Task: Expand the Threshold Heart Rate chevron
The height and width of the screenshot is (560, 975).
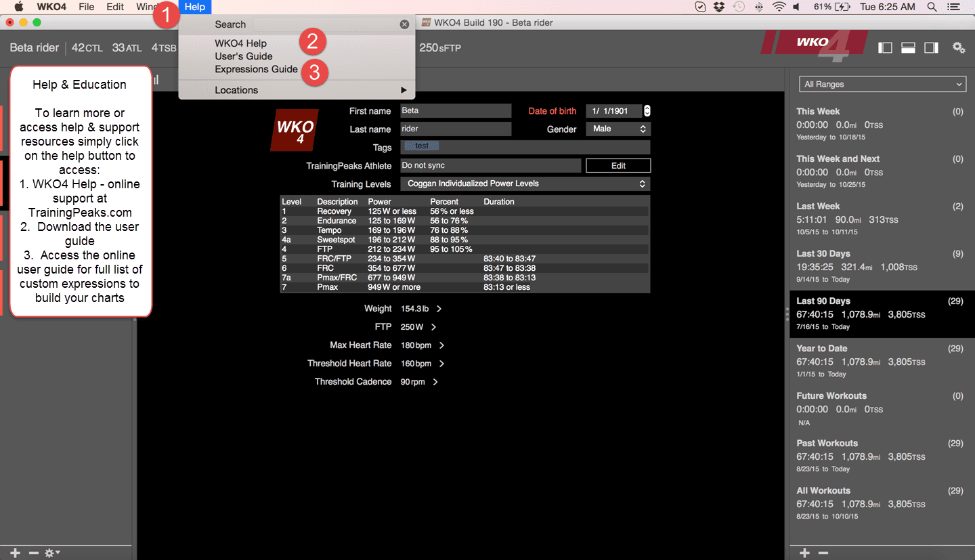Action: (442, 364)
